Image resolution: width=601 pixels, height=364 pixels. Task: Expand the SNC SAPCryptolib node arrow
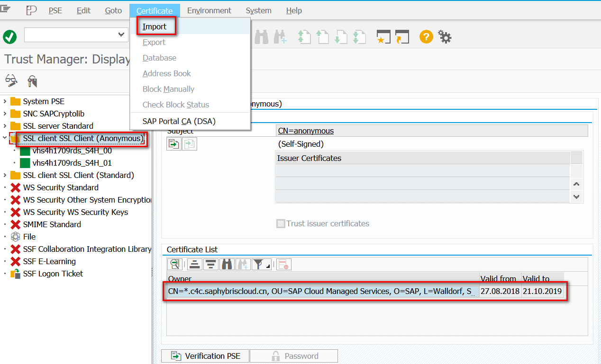(5, 114)
